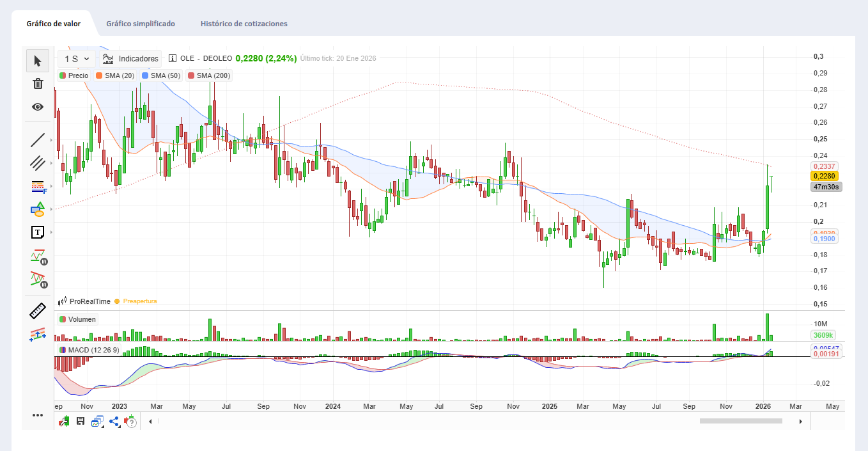Switch to Gráfico simplificado tab
This screenshot has width=868, height=451.
(x=141, y=24)
